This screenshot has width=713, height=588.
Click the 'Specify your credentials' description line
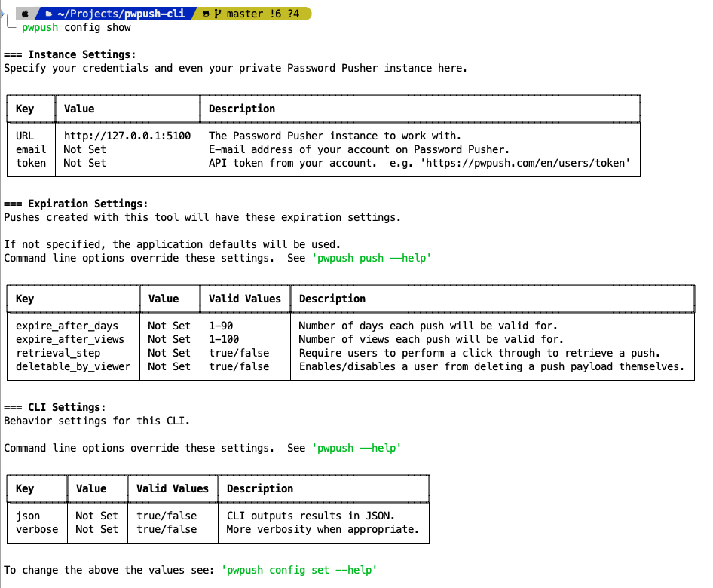point(236,68)
